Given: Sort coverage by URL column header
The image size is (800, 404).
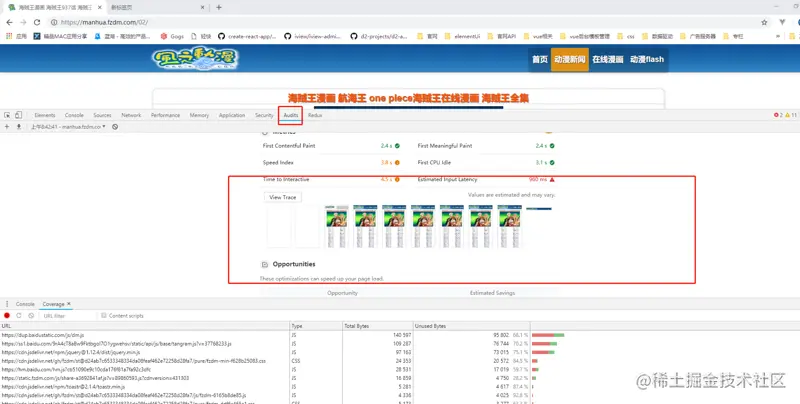Looking at the screenshot, I should click(x=145, y=326).
